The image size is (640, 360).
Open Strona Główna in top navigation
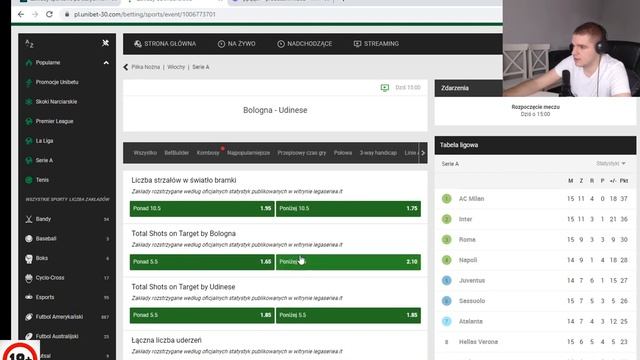(165, 44)
